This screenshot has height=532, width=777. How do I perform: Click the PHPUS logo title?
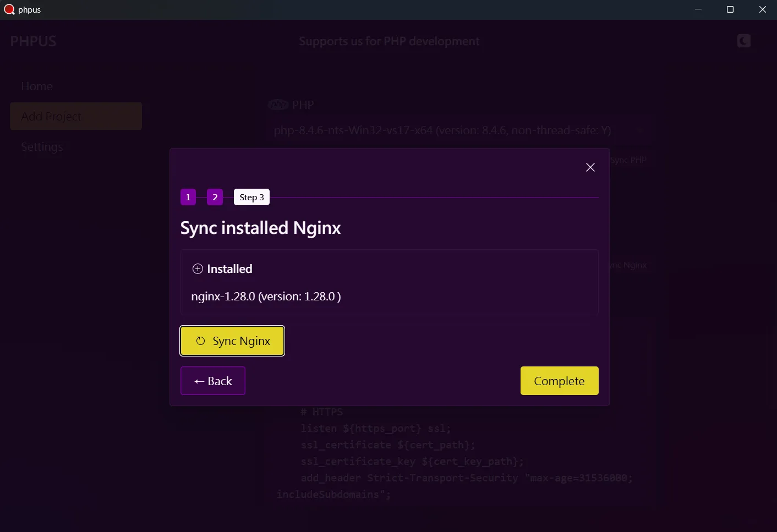tap(33, 41)
